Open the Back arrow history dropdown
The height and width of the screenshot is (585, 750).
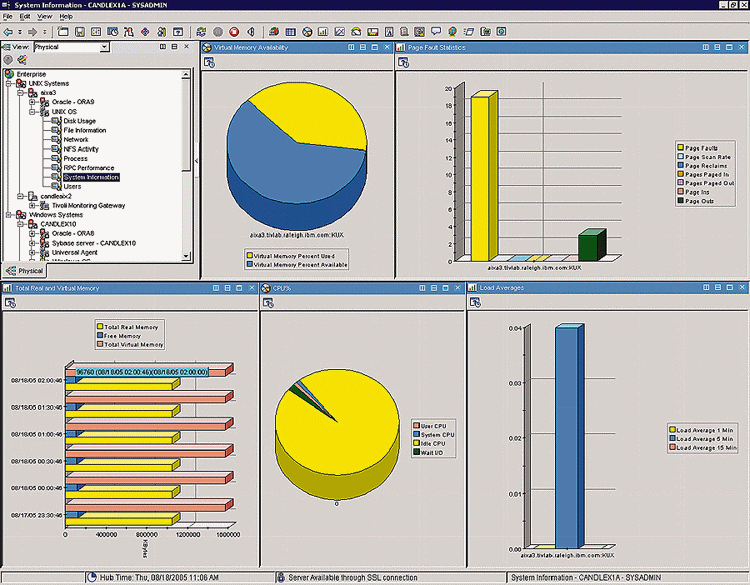click(20, 32)
